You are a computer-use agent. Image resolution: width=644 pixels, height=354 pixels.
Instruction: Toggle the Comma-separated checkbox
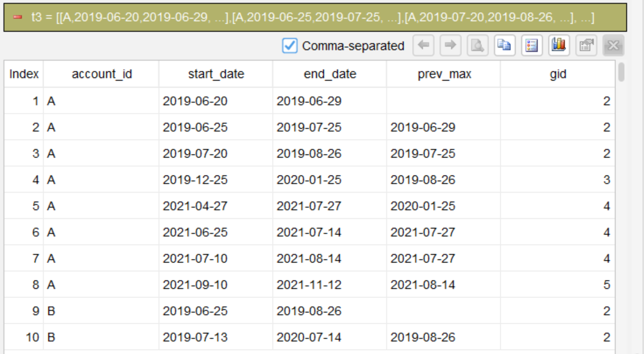290,45
